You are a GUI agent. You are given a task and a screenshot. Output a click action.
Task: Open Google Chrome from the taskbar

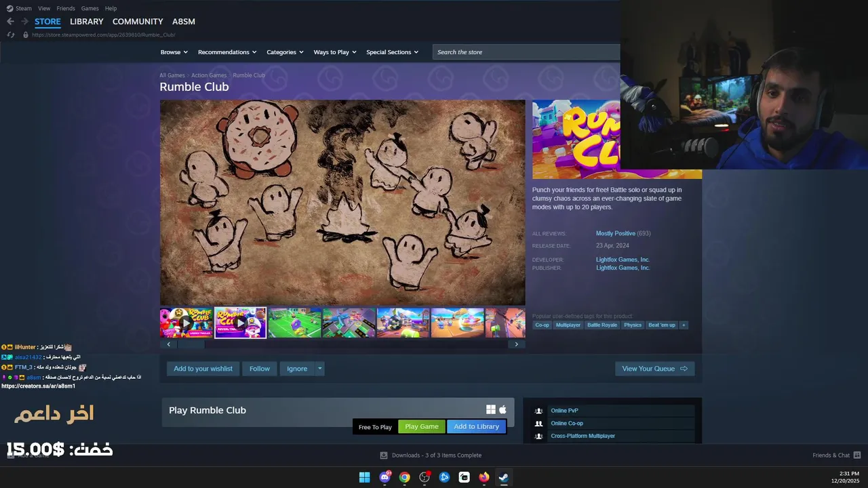point(404,477)
